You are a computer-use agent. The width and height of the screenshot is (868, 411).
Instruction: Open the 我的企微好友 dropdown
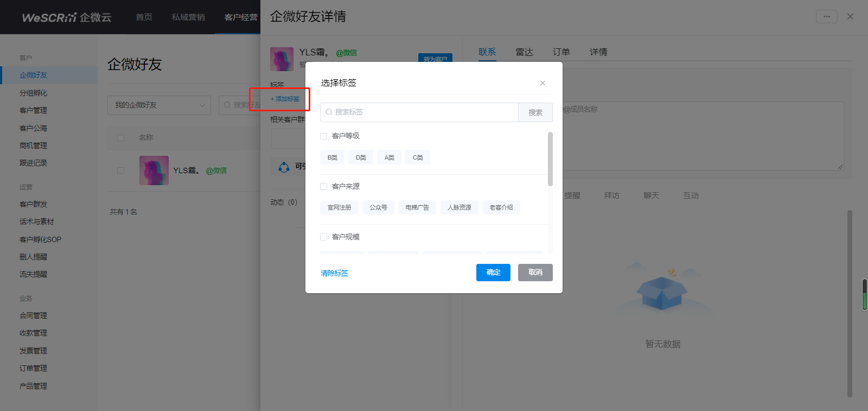159,105
